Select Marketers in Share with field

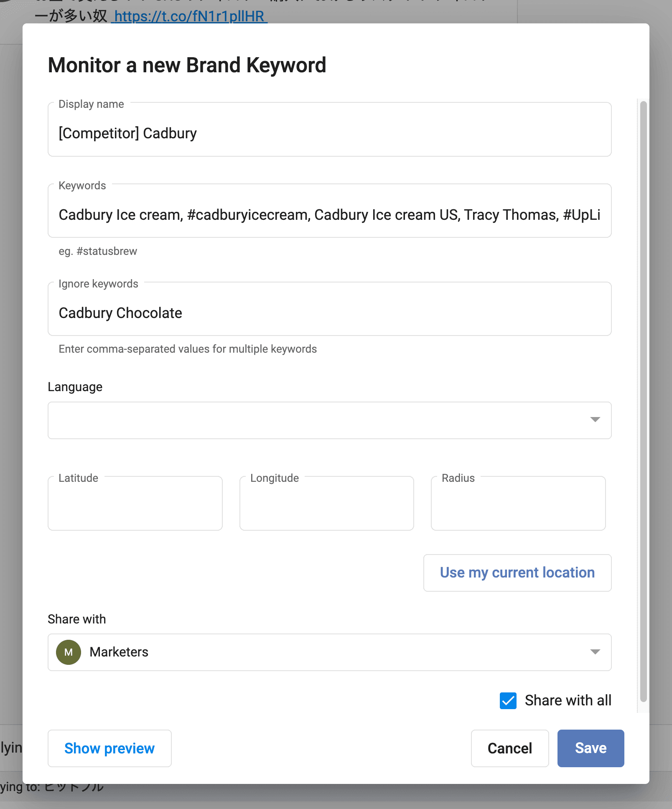coord(119,652)
